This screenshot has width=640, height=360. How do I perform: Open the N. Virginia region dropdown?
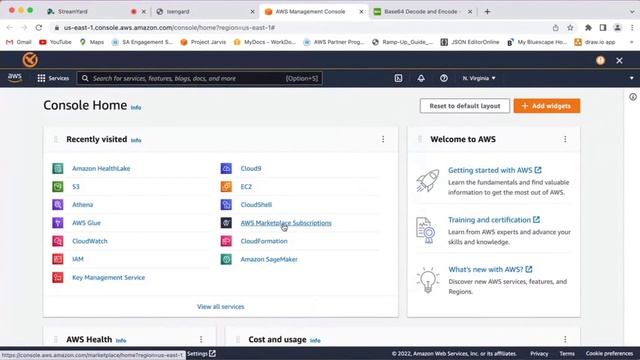coord(479,78)
